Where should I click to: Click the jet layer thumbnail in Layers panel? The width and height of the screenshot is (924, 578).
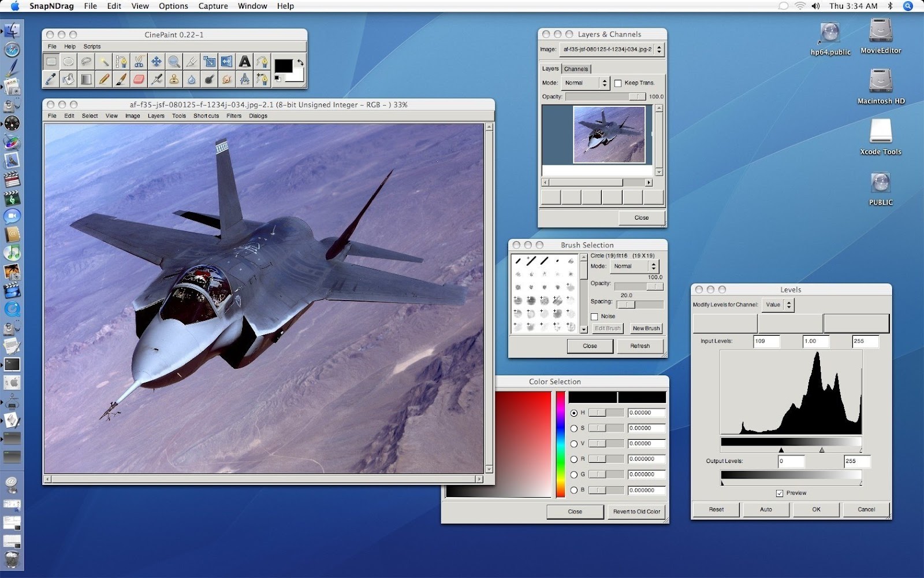(x=609, y=135)
